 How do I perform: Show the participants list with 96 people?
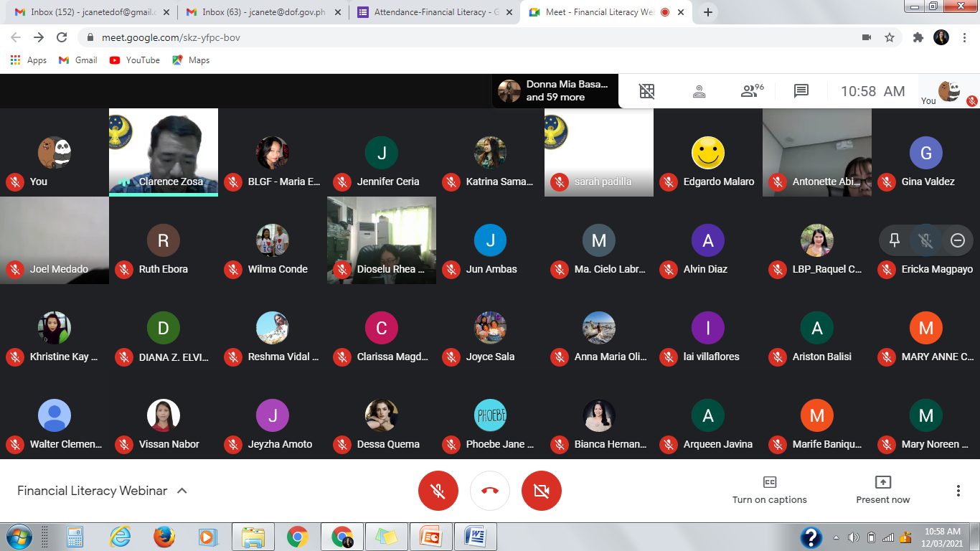point(752,91)
